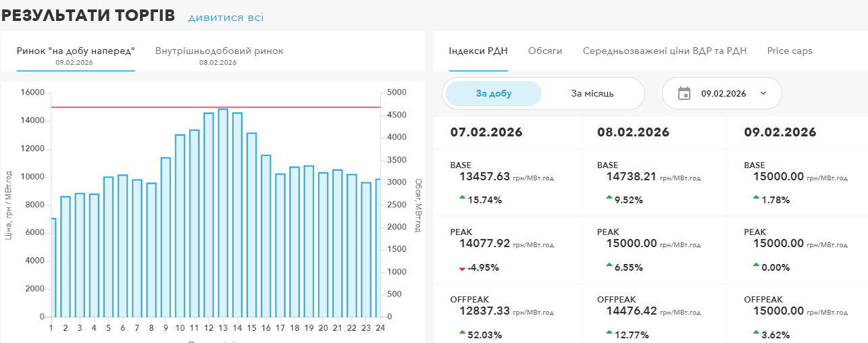Switch to 'Внутрішньодобовий ринок' tab
868x343 pixels.
(219, 51)
